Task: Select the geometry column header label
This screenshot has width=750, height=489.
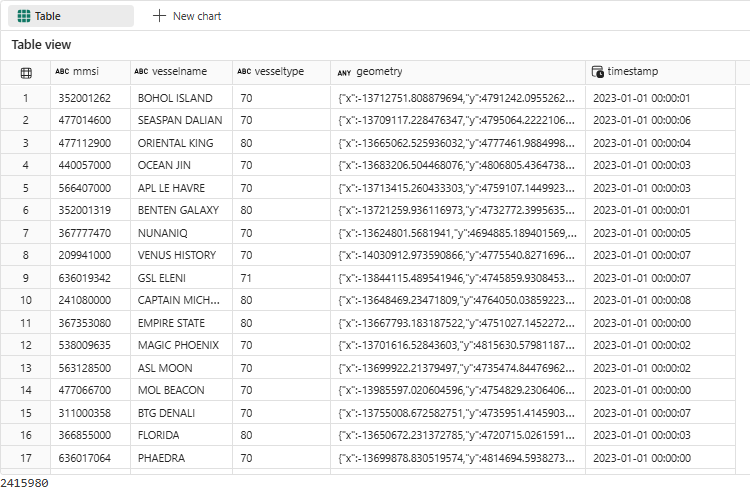Action: (379, 72)
